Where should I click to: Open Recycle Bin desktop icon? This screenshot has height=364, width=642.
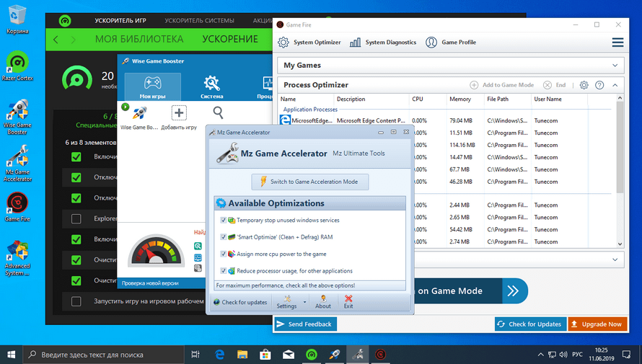coord(17,19)
